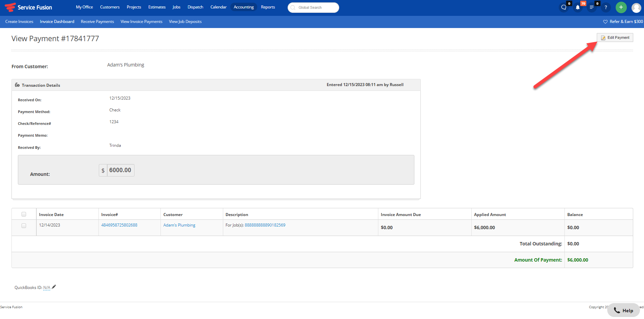644x319 pixels.
Task: Open the help question mark icon
Action: [x=606, y=7]
